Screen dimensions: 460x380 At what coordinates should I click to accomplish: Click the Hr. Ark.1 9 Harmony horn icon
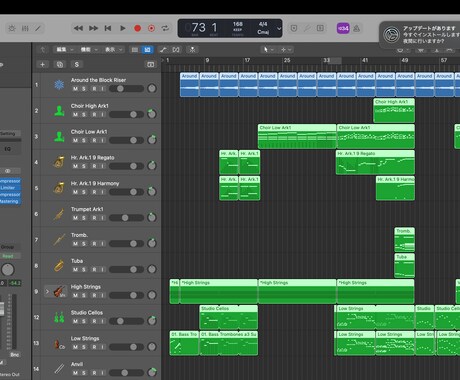click(x=59, y=188)
